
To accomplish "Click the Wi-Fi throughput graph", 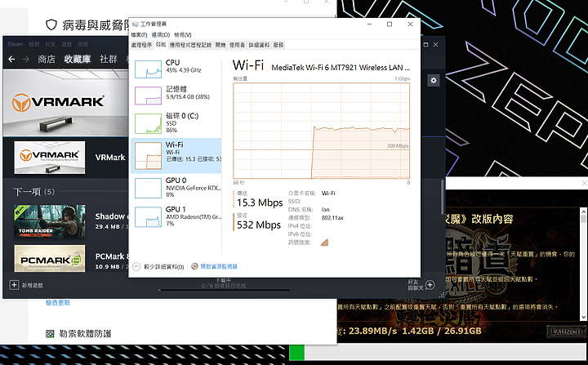I will click(322, 131).
